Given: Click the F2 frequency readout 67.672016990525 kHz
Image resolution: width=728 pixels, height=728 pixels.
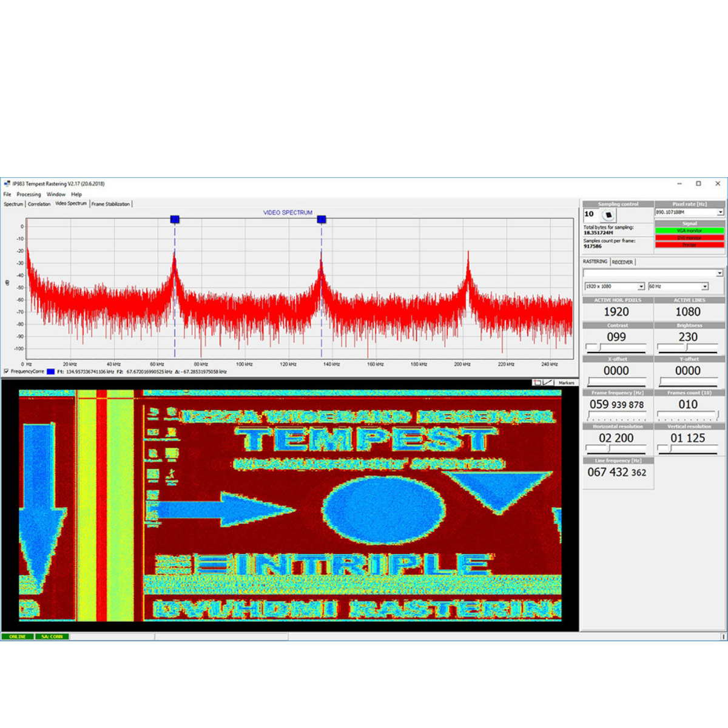Looking at the screenshot, I should point(149,371).
